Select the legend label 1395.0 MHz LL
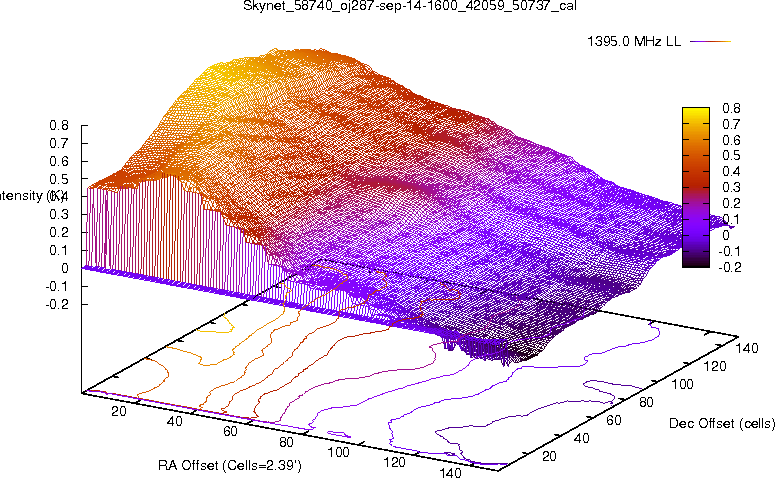This screenshot has width=775, height=478. click(634, 42)
